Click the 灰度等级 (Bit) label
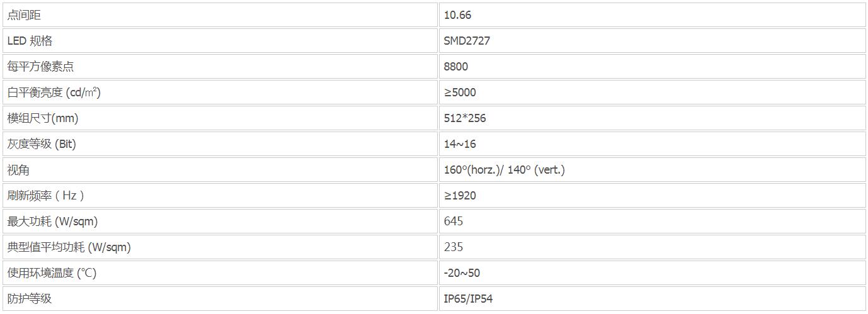The height and width of the screenshot is (314, 868). (x=42, y=144)
